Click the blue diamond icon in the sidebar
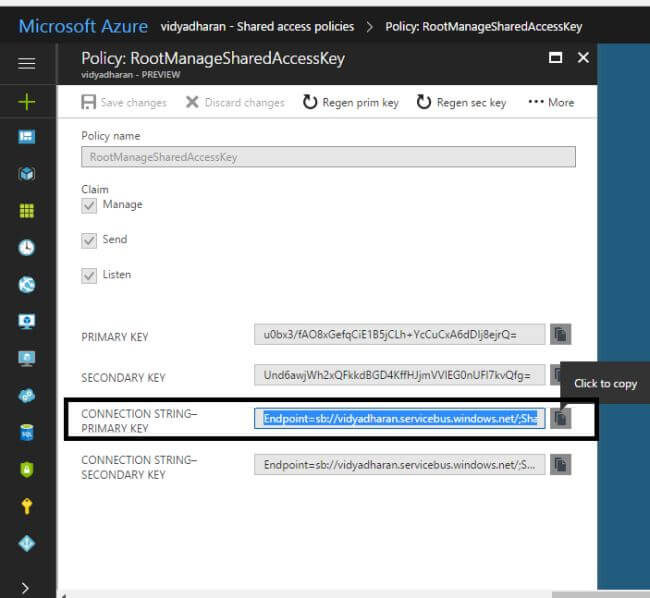The width and height of the screenshot is (650, 598). tap(27, 543)
